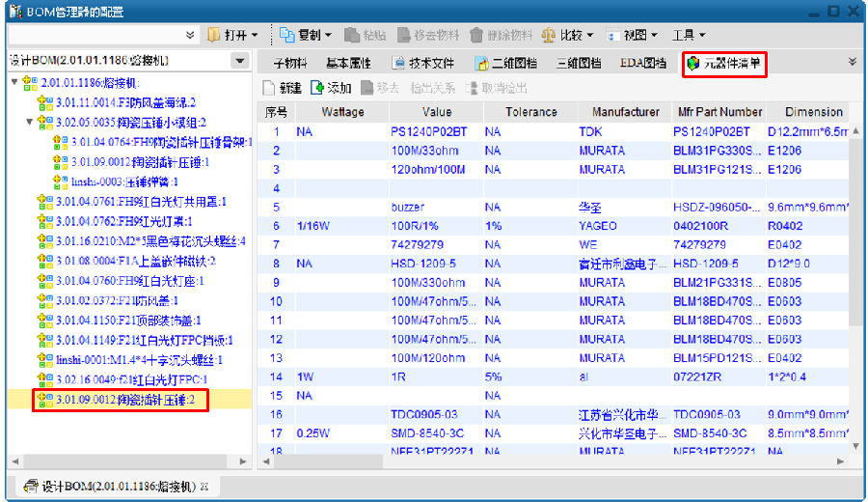The width and height of the screenshot is (868, 502).
Task: Open the 二维图档 tab
Action: [x=506, y=64]
